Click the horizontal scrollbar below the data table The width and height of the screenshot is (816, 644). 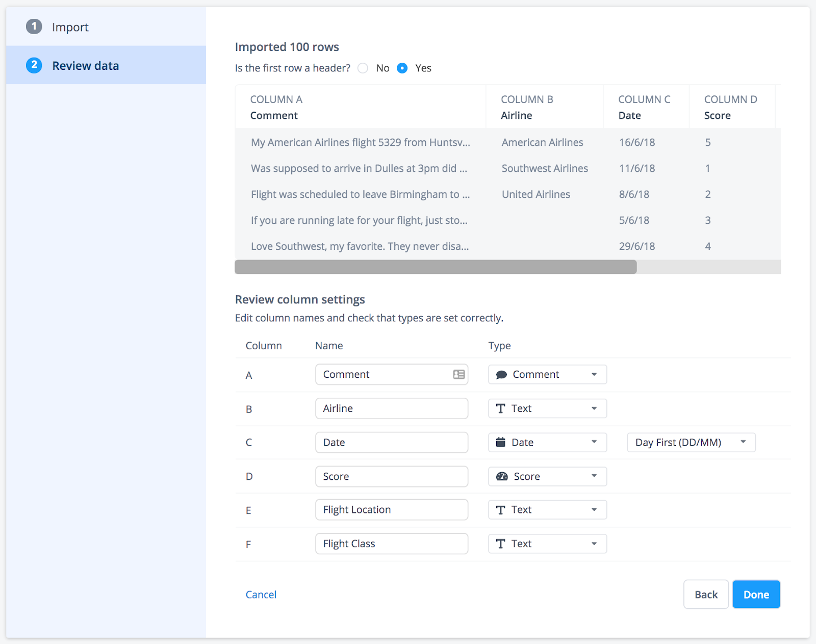pos(435,267)
